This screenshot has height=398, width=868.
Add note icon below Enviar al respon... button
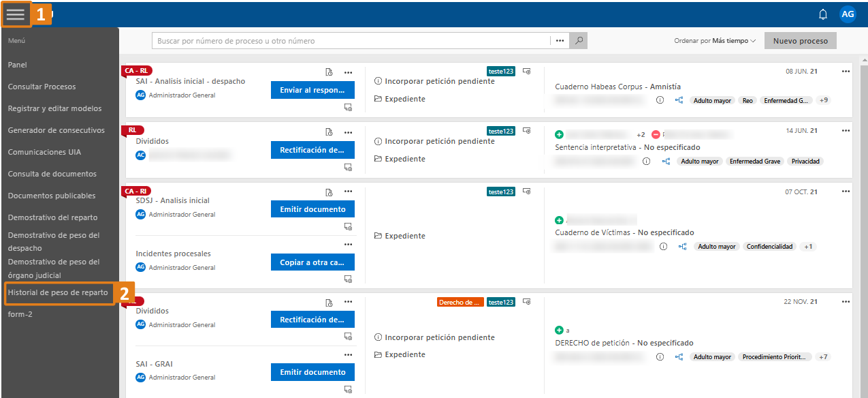click(348, 107)
